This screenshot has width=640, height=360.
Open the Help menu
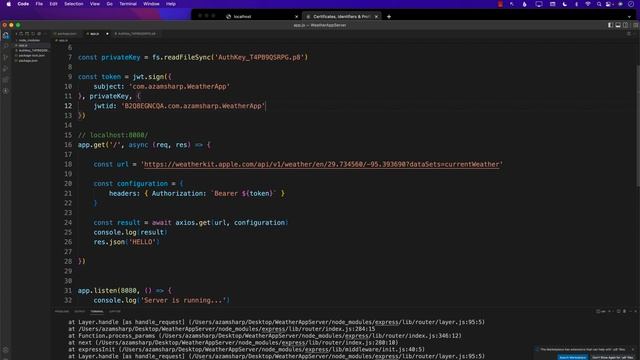pyautogui.click(x=171, y=4)
